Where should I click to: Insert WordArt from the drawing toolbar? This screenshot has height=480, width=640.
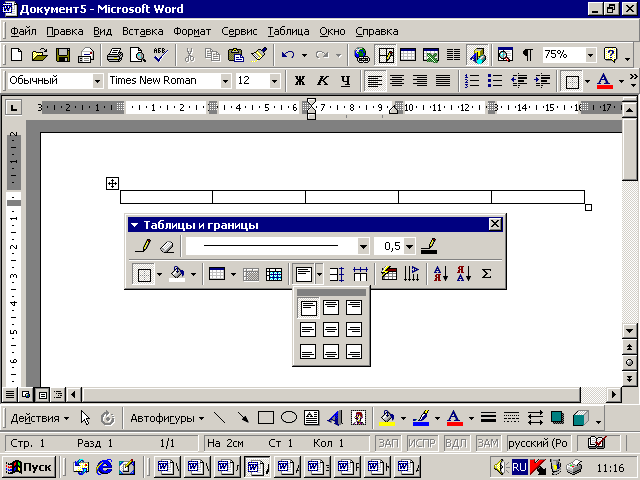(x=335, y=418)
